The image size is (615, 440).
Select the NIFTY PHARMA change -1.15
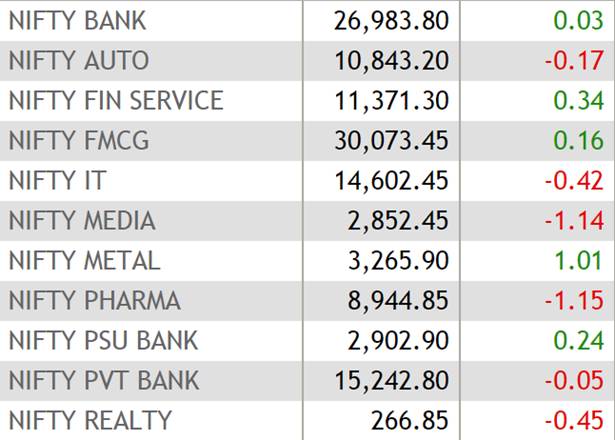pyautogui.click(x=574, y=300)
